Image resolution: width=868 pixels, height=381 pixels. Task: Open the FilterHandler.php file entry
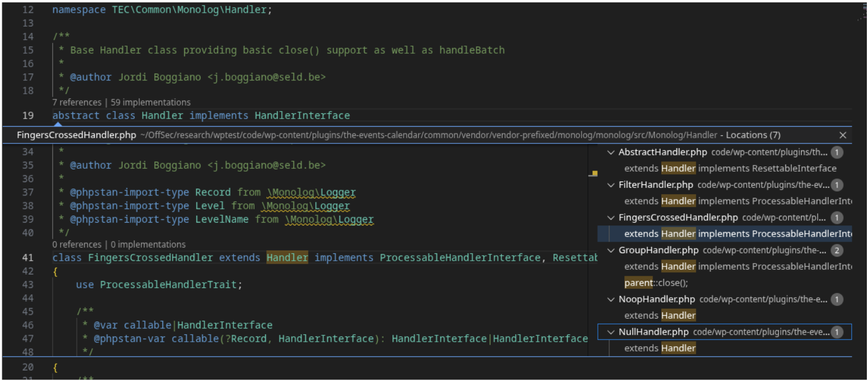[x=655, y=185]
